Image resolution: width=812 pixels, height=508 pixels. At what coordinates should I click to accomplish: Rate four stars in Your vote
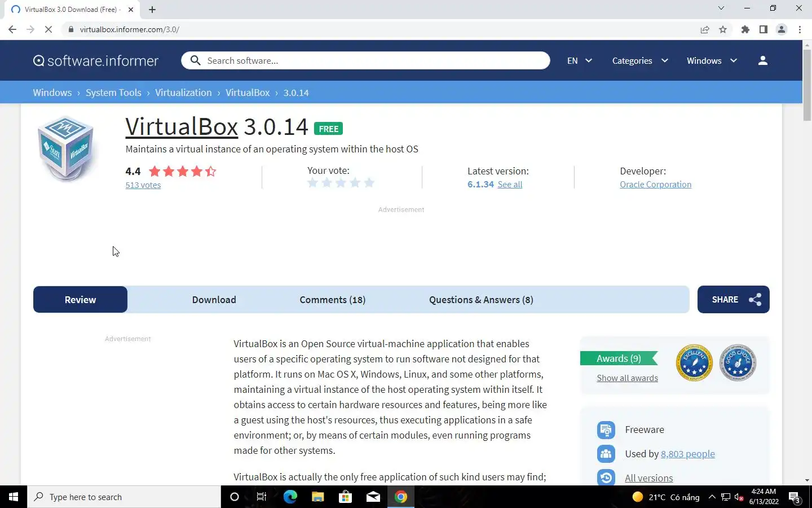point(355,183)
